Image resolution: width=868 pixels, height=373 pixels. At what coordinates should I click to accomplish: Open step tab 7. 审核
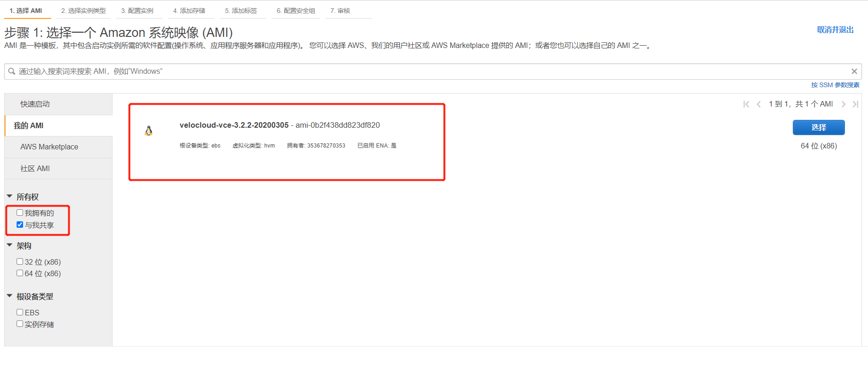click(x=340, y=11)
